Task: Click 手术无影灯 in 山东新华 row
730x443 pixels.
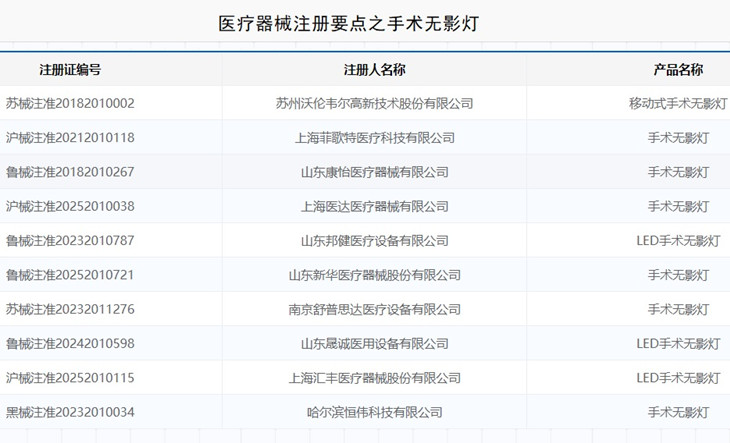Action: point(678,275)
